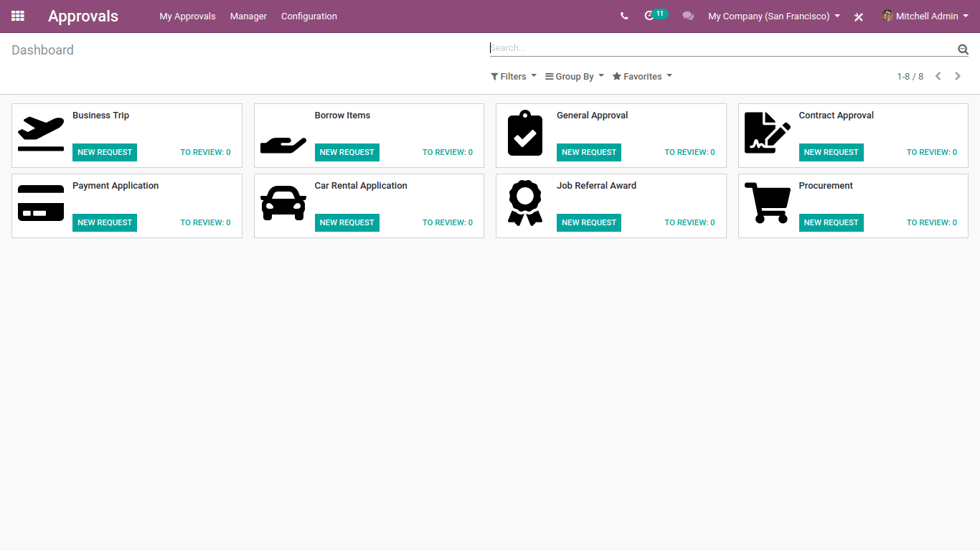Click the Contract Approval card title
Screen dimensions: 980x551
pos(837,116)
